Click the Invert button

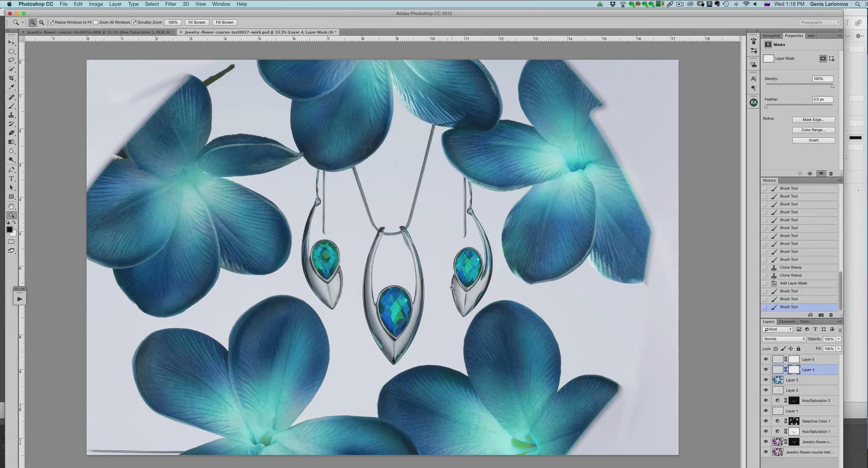(813, 140)
